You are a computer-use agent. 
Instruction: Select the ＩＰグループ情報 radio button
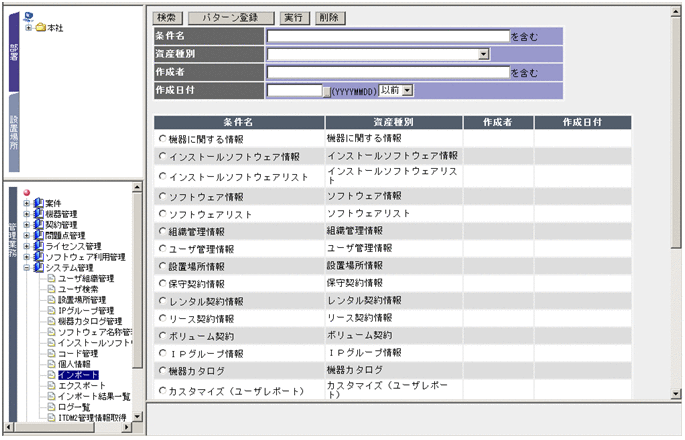click(x=163, y=353)
